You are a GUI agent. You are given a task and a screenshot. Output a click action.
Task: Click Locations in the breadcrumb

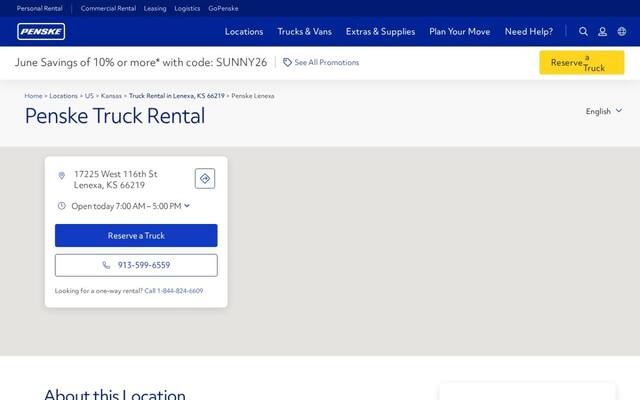(63, 96)
